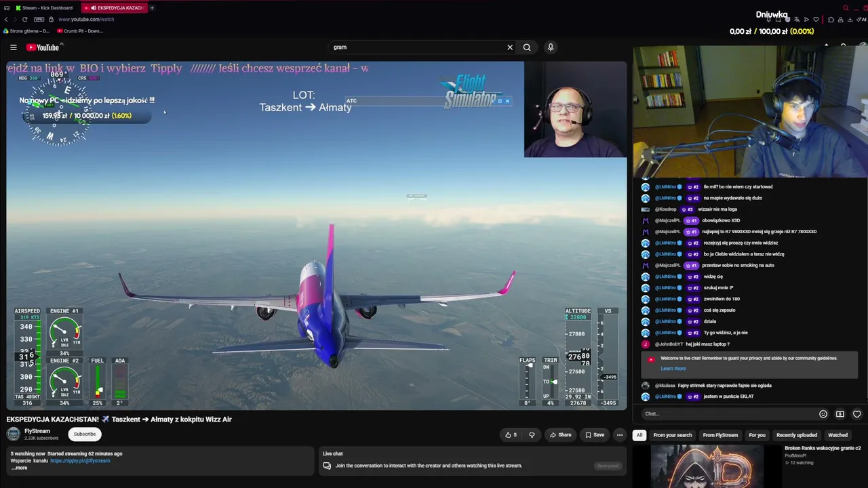Click the ATC panel pop-out icon
The image size is (868, 488).
pyautogui.click(x=500, y=101)
